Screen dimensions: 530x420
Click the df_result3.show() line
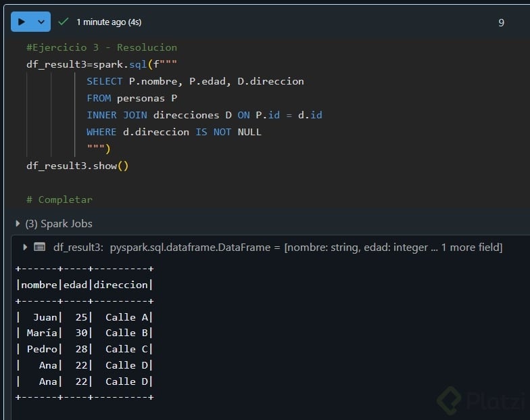pyautogui.click(x=77, y=166)
